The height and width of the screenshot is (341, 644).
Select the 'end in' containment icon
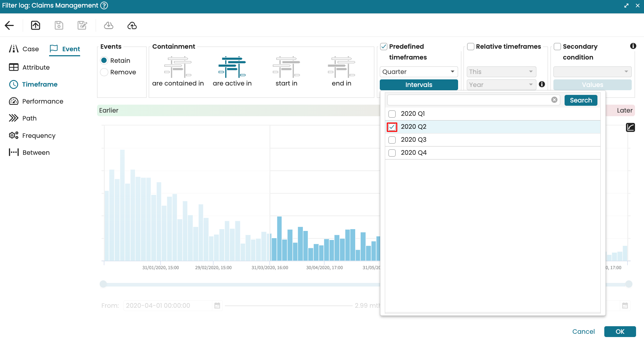point(341,67)
